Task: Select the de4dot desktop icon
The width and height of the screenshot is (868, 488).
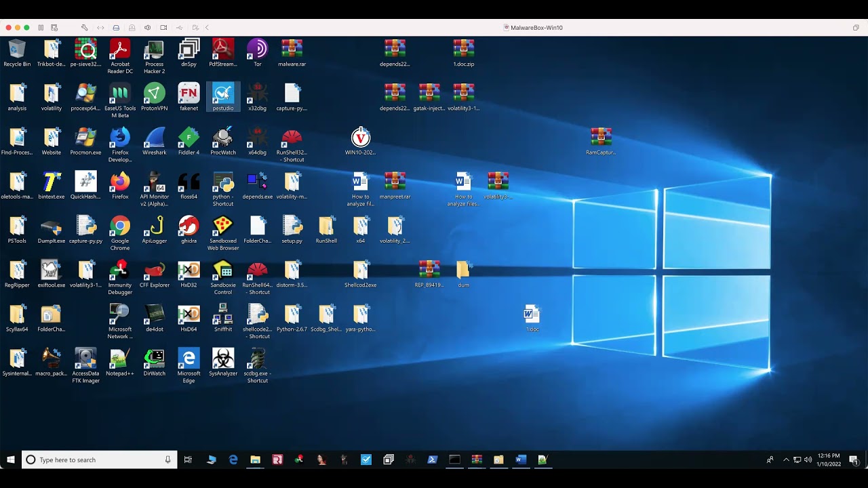Action: 154,318
